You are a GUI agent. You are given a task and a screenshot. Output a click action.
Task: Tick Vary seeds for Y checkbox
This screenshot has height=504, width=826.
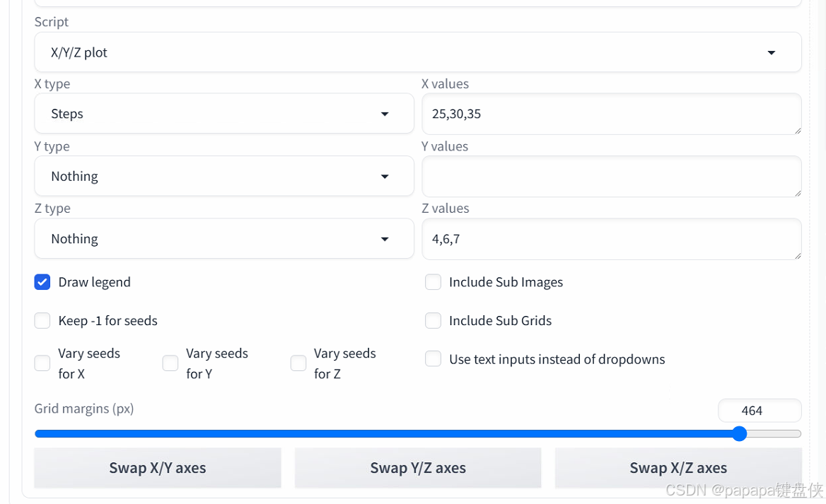pos(170,363)
